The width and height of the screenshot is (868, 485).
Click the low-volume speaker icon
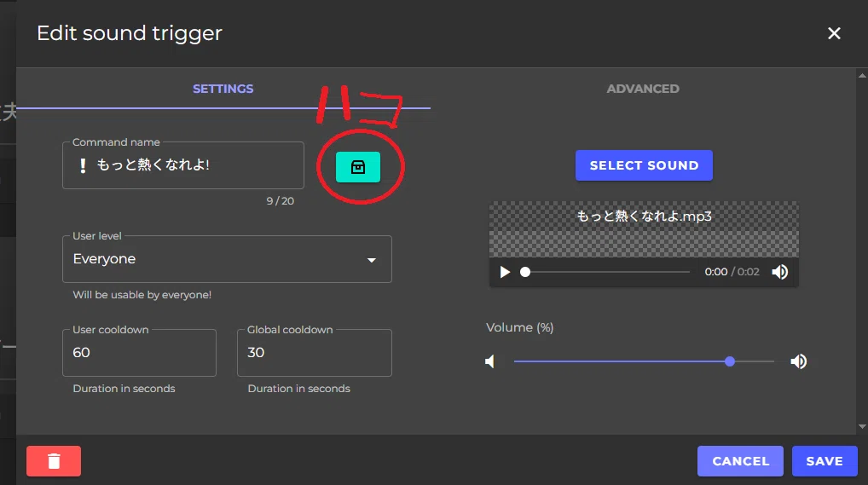pos(490,361)
